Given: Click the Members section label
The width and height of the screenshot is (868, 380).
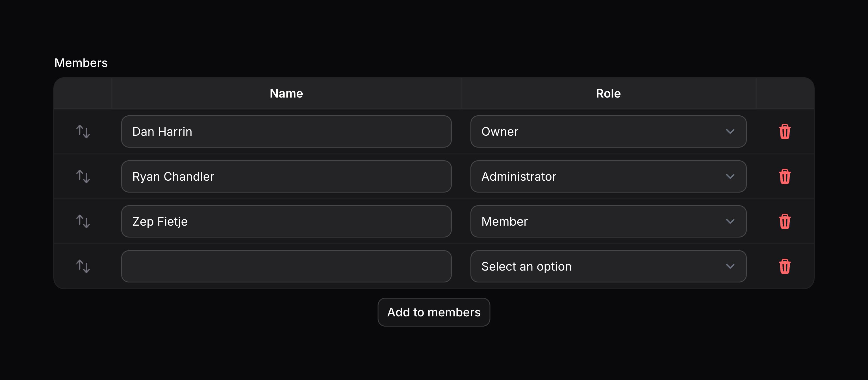Looking at the screenshot, I should pyautogui.click(x=81, y=62).
